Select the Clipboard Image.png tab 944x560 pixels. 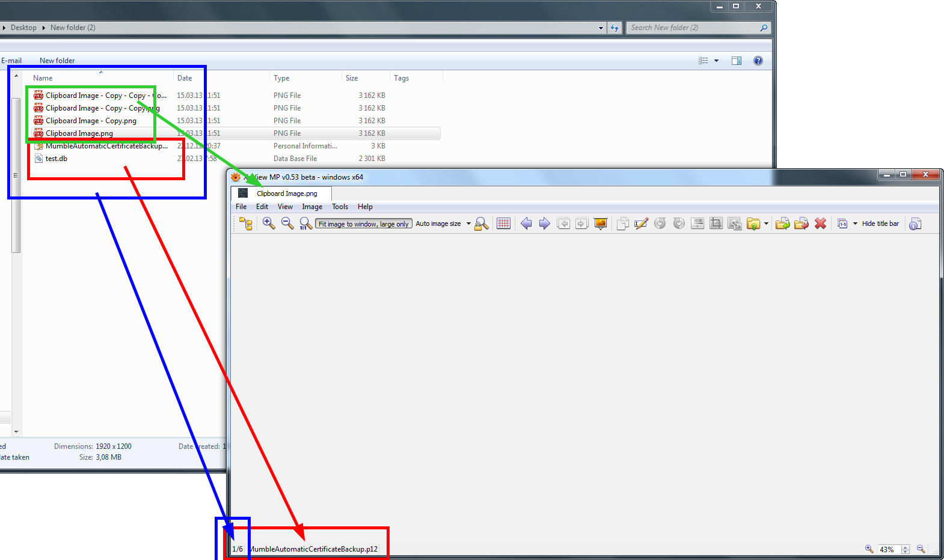tap(281, 193)
